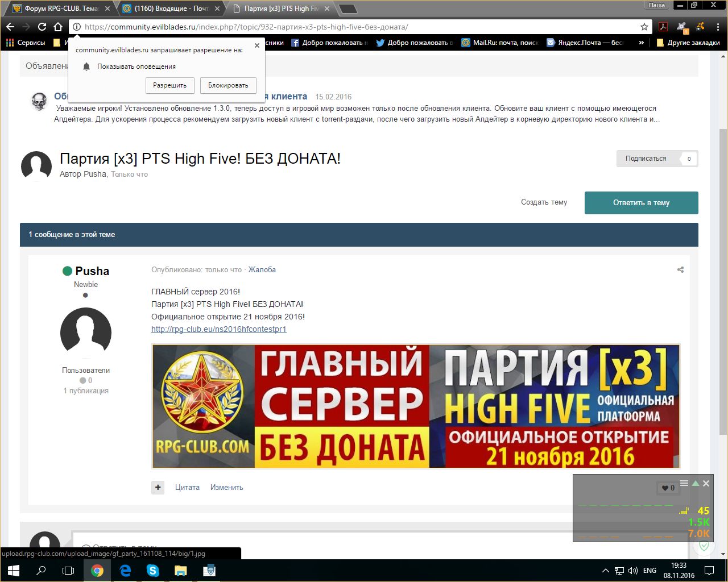
Task: Open the Facebook 'Добро пожаловать' bookmark
Action: (330, 43)
